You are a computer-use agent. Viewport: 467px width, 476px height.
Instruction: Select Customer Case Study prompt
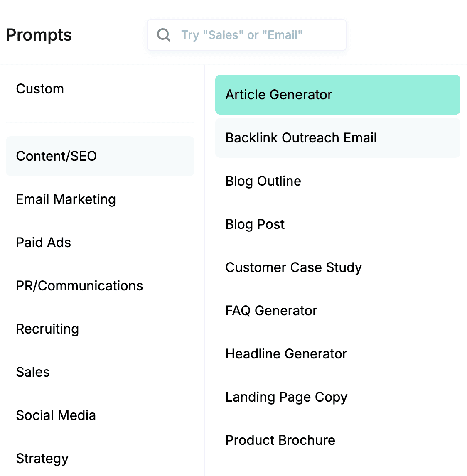pyautogui.click(x=294, y=267)
